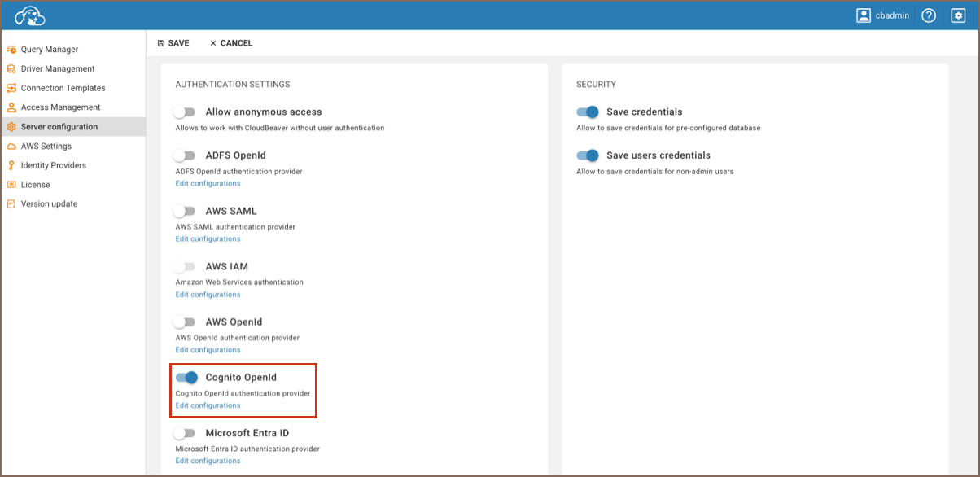
Task: Open Edit configurations under Cognito OpenId
Action: click(x=208, y=405)
